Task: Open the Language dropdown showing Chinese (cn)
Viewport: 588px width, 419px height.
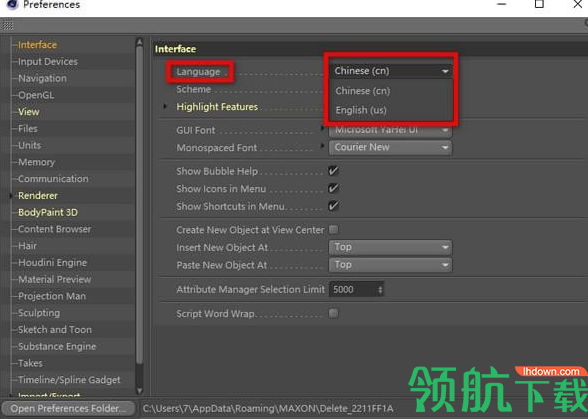Action: tap(391, 71)
